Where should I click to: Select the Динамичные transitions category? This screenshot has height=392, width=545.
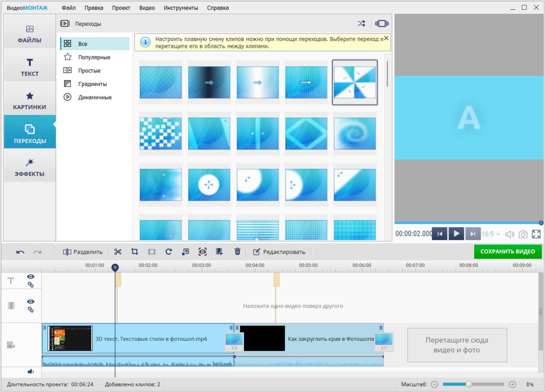pos(95,97)
